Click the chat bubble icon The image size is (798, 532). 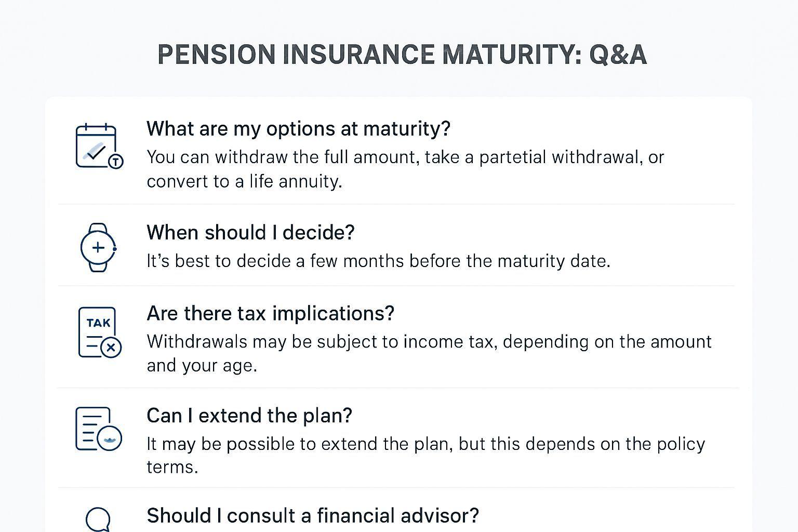(98, 519)
